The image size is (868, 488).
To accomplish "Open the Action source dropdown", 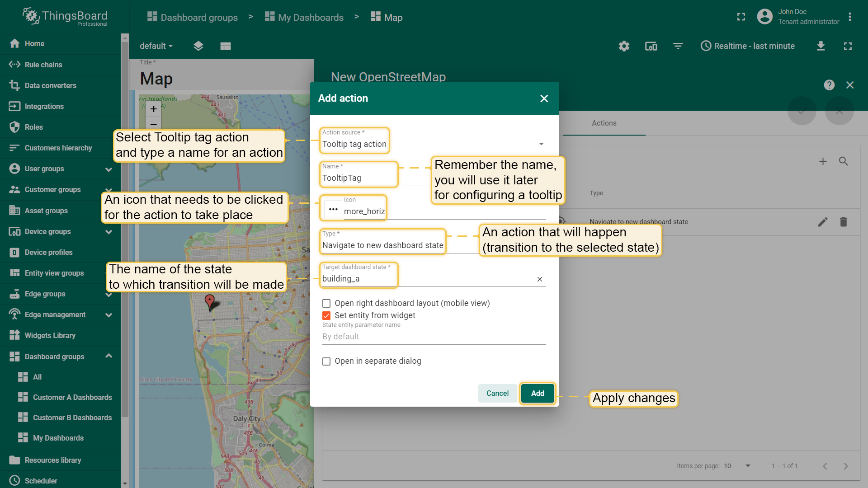I will pyautogui.click(x=434, y=144).
